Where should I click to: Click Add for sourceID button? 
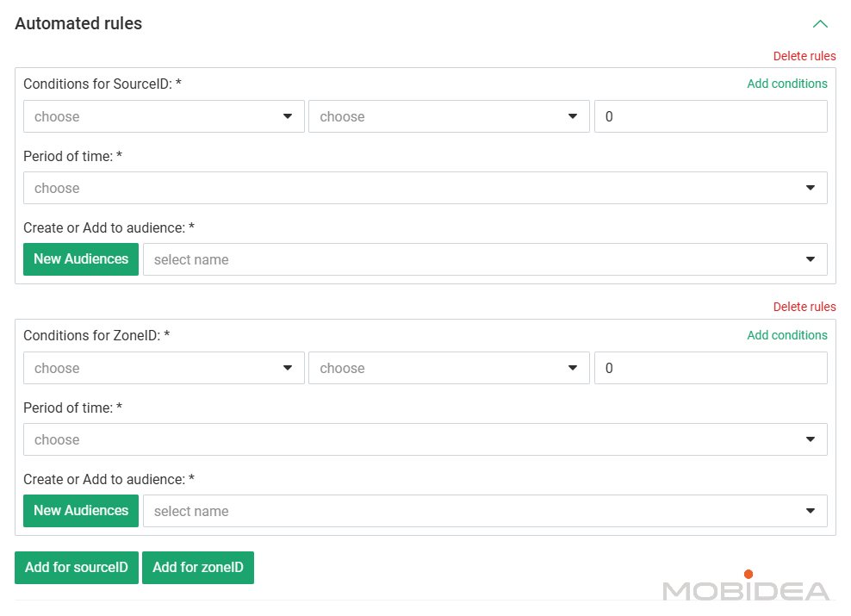coord(77,568)
